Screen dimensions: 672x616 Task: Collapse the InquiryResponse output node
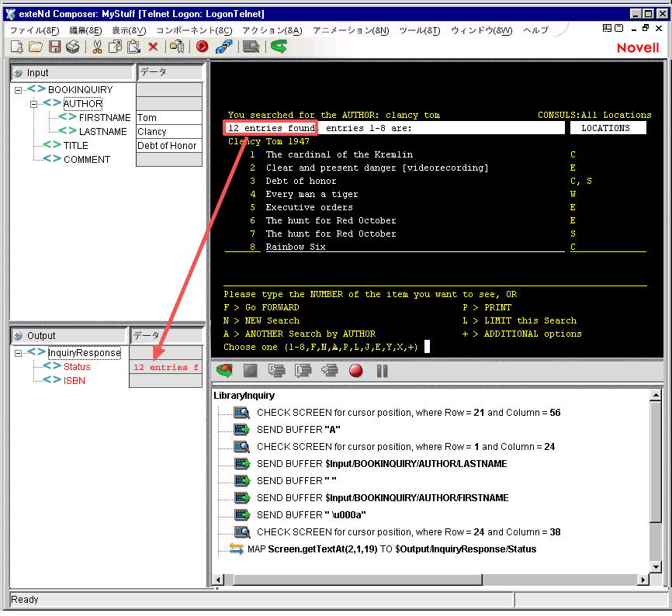(x=19, y=353)
